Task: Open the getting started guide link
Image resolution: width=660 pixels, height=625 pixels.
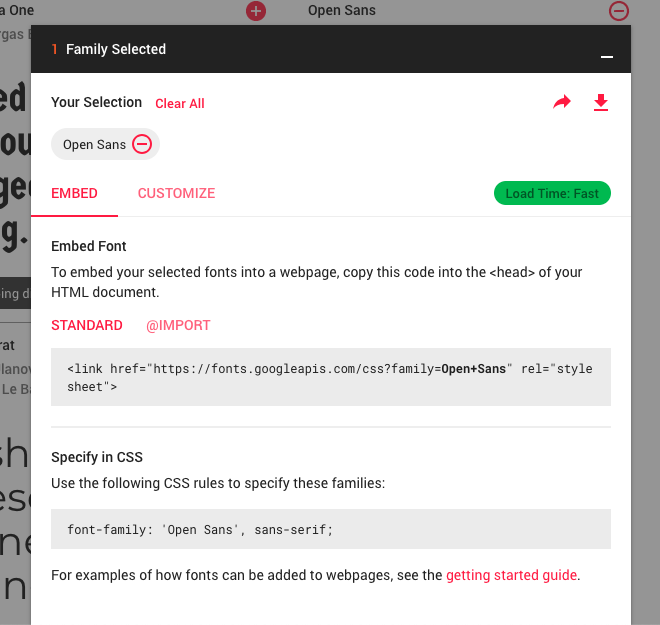Action: point(511,575)
